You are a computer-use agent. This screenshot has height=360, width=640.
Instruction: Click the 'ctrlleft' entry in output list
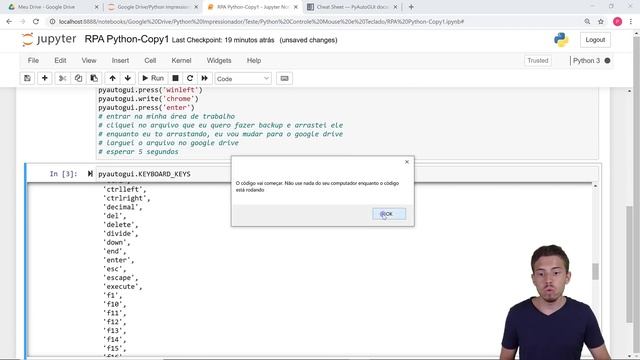(x=124, y=189)
